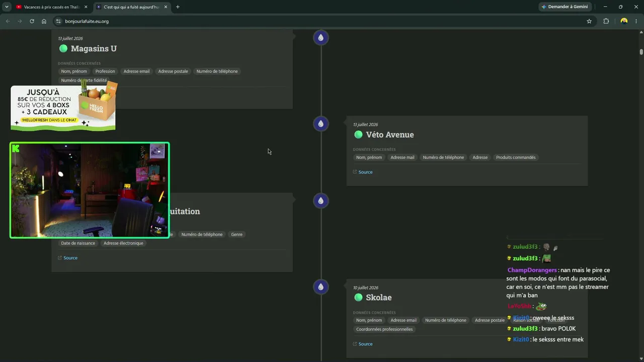644x362 pixels.
Task: Click the green status dot beside Skolae
Action: (x=358, y=297)
